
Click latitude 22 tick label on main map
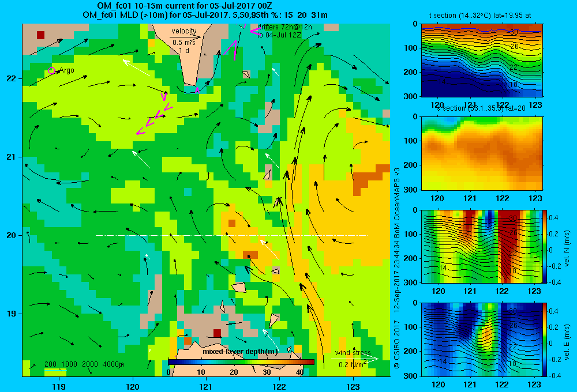11,79
